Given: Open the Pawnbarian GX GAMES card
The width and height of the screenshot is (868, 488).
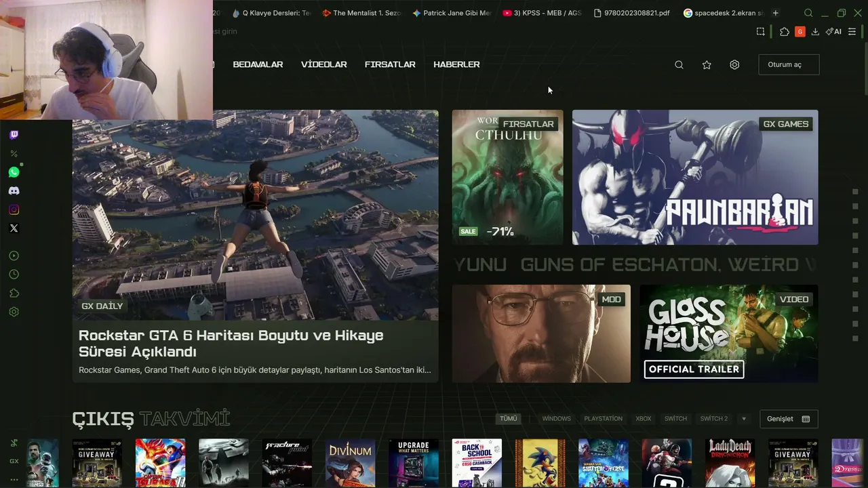Looking at the screenshot, I should tap(695, 177).
